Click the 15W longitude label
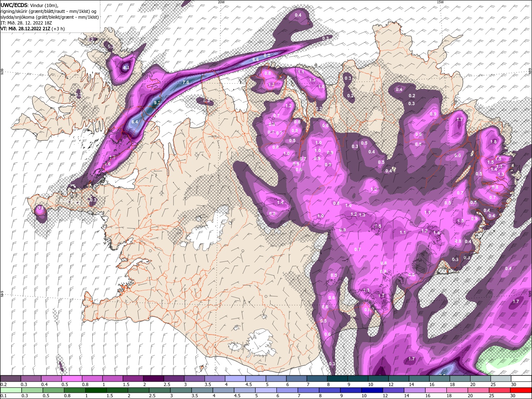Image resolution: width=532 pixels, height=399 pixels. pyautogui.click(x=440, y=2)
